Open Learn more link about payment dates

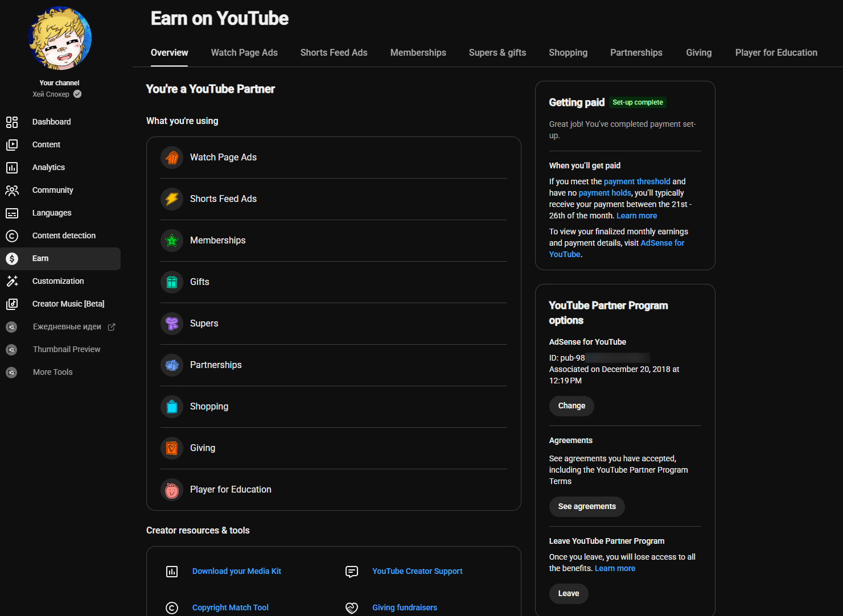pos(637,216)
